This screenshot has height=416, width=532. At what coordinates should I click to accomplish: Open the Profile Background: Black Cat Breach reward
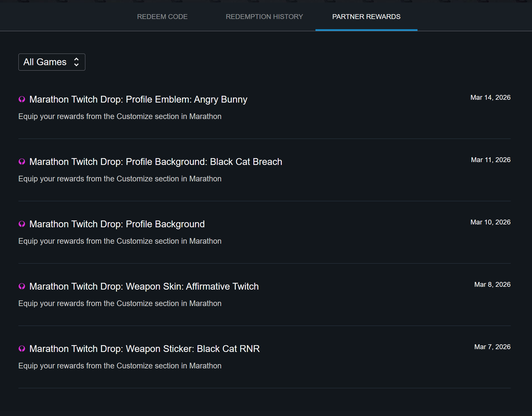[x=156, y=162]
